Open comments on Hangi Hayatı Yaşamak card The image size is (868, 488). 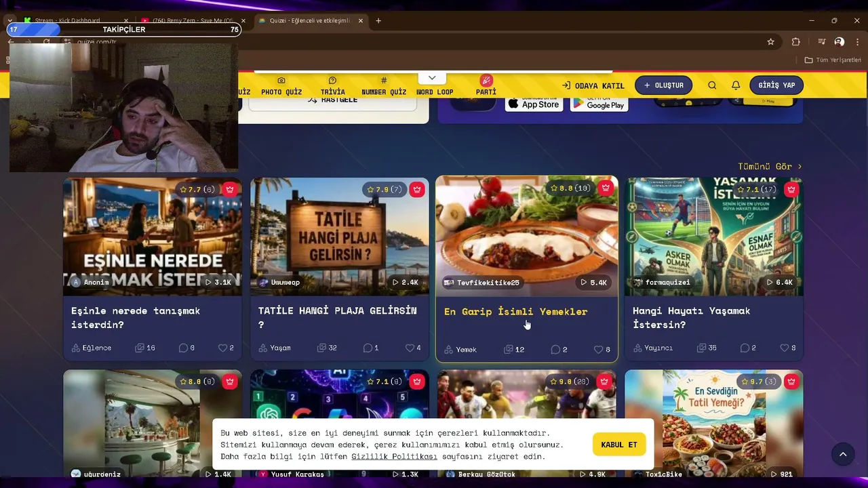tap(745, 348)
